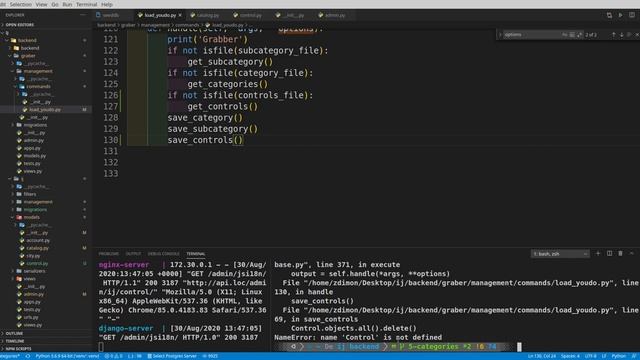Collapse the commands folder
The width and height of the screenshot is (640, 360).
[38, 87]
